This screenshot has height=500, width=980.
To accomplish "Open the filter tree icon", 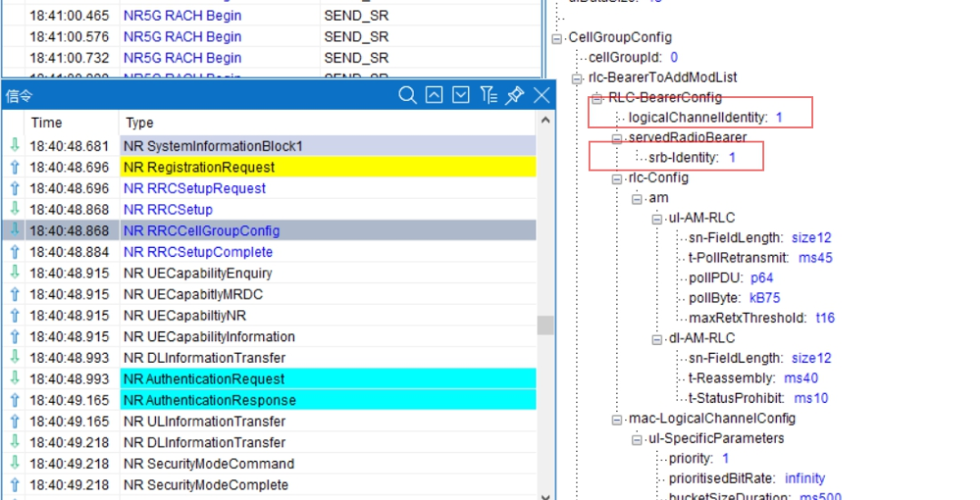I will pos(488,95).
